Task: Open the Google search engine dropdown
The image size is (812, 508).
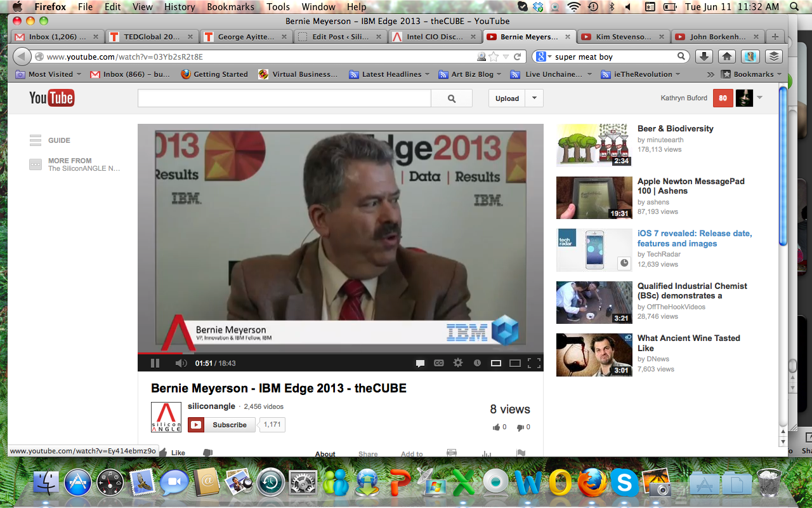Action: tap(544, 57)
